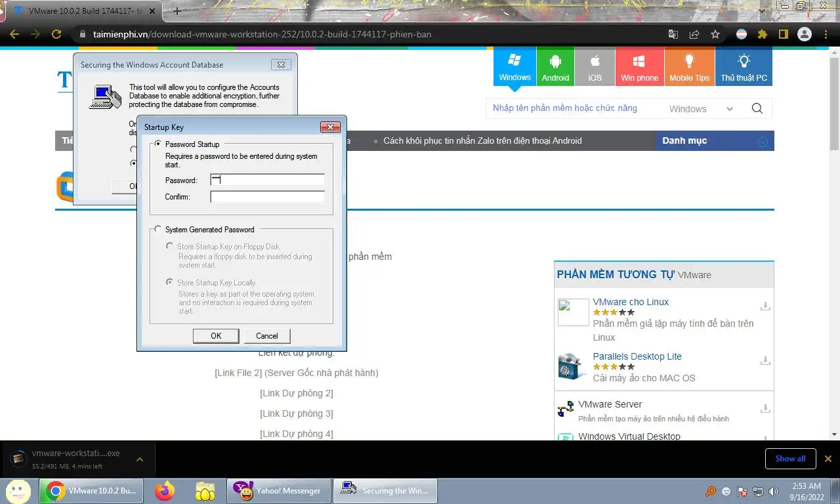
Task: Click the Action Center flag tray icon
Action: click(x=743, y=491)
